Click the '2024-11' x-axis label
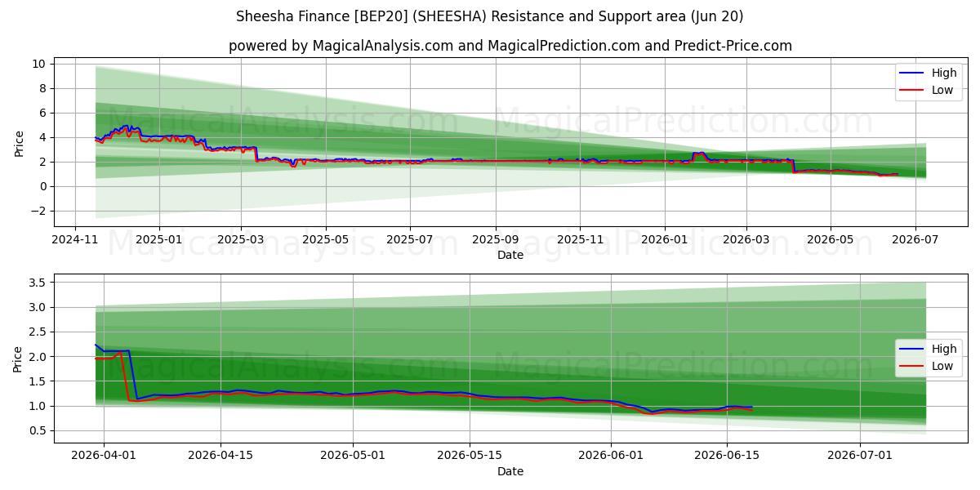 pos(75,242)
